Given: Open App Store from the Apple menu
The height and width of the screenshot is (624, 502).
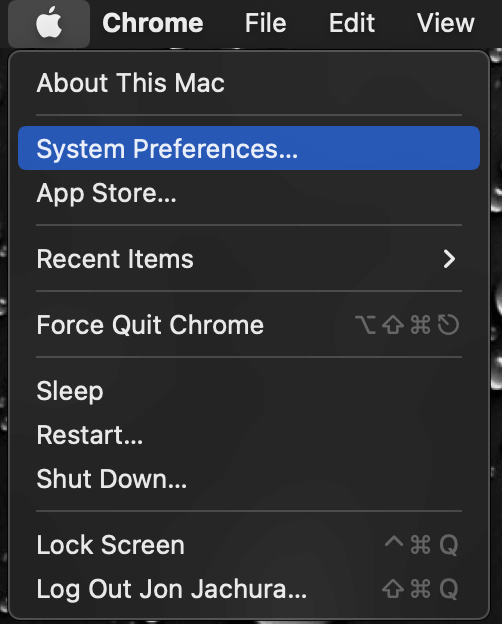Looking at the screenshot, I should [249, 193].
